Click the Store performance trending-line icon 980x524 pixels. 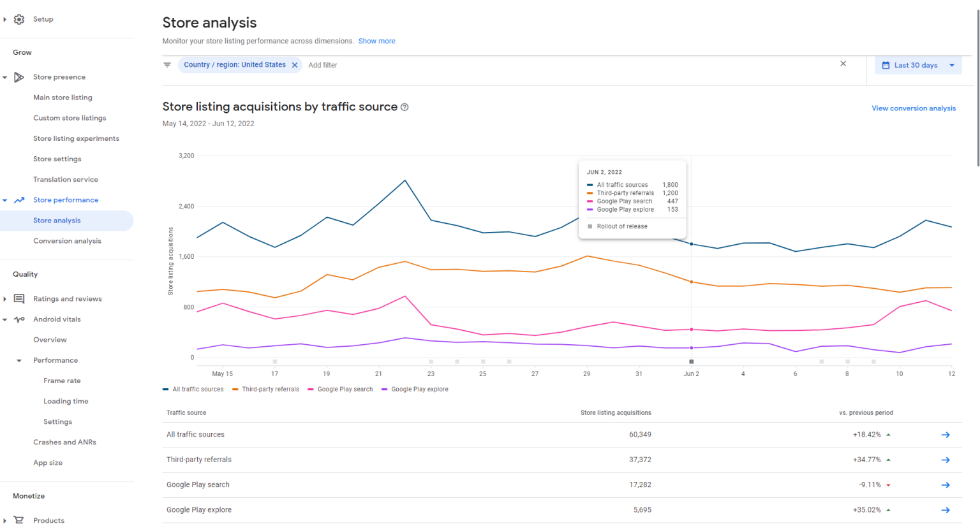coord(19,200)
